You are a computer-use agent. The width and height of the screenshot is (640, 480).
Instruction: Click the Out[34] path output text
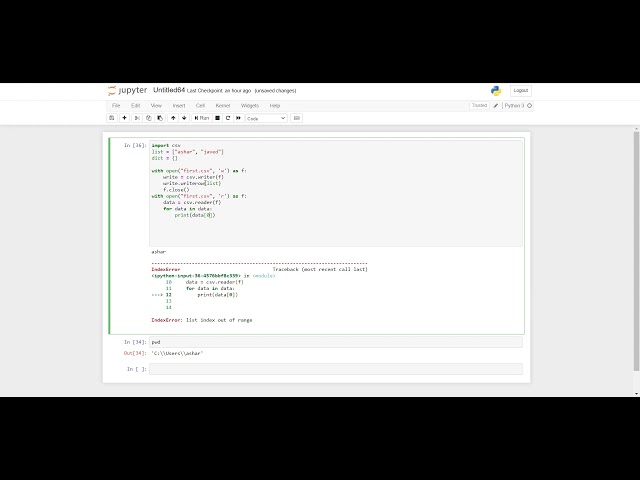click(177, 353)
